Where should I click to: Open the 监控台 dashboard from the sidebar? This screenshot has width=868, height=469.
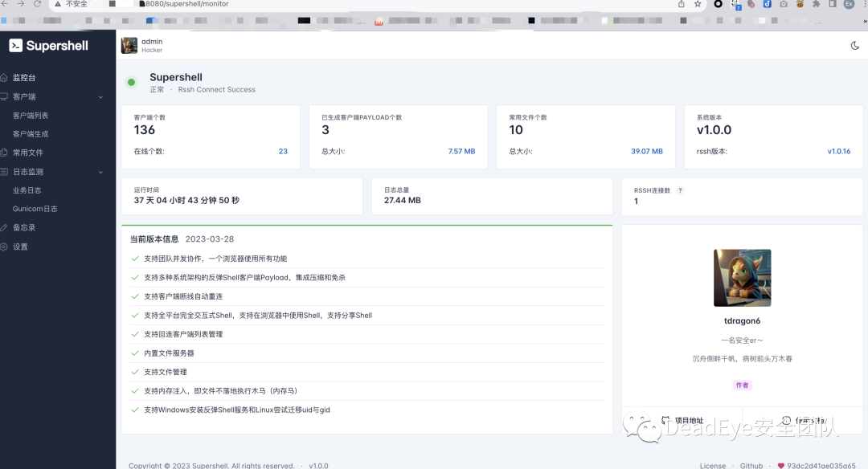pyautogui.click(x=29, y=77)
